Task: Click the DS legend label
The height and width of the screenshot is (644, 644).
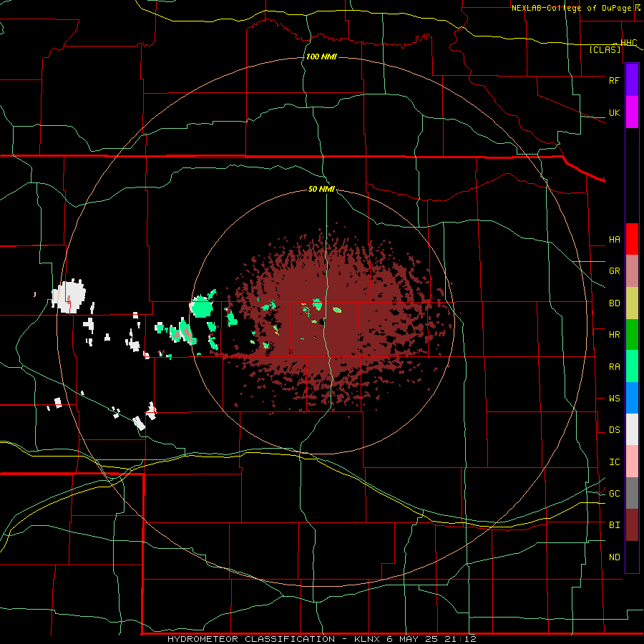Action: (x=614, y=430)
